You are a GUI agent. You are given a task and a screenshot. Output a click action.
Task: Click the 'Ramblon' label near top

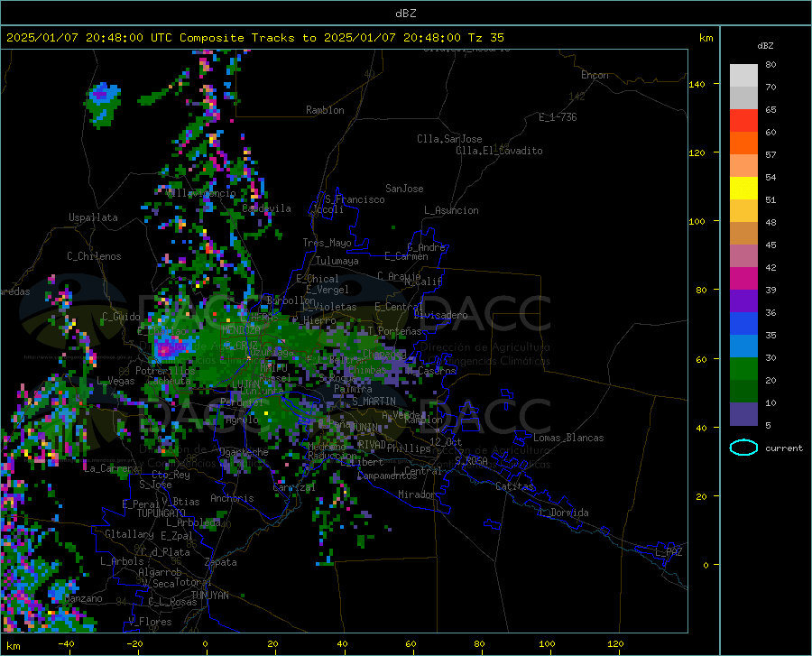325,110
